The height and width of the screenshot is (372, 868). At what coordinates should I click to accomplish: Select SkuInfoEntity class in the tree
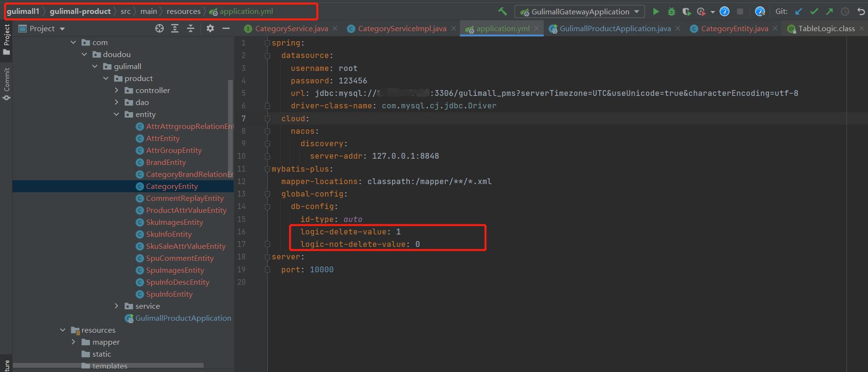pyautogui.click(x=169, y=234)
